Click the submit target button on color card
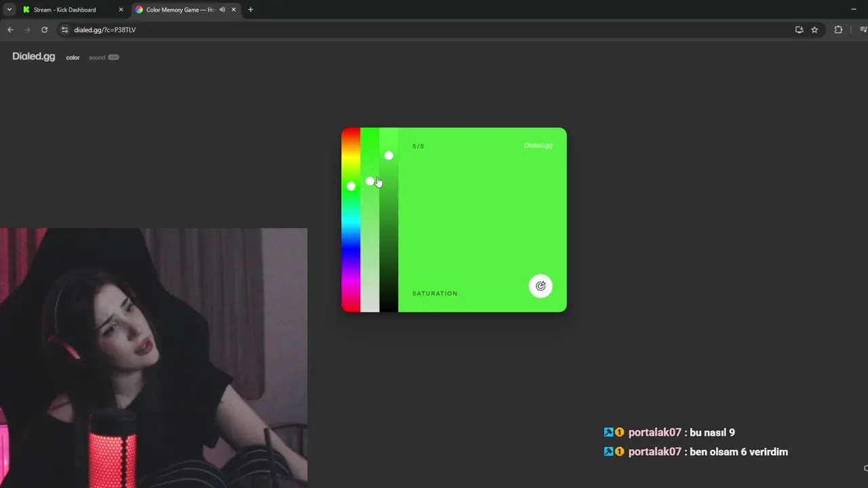Image resolution: width=868 pixels, height=488 pixels. coord(540,286)
